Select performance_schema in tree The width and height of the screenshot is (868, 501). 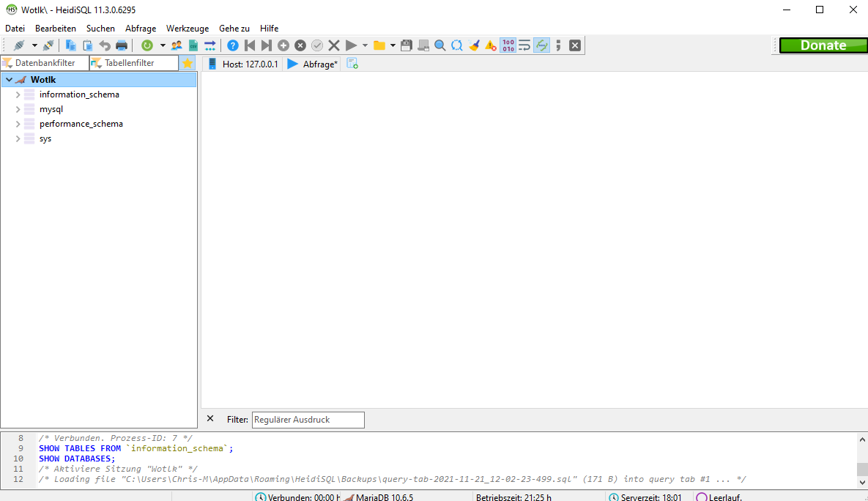click(81, 124)
